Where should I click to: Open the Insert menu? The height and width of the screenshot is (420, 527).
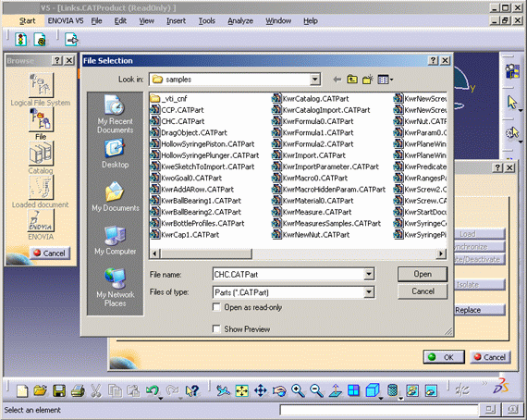click(x=176, y=21)
